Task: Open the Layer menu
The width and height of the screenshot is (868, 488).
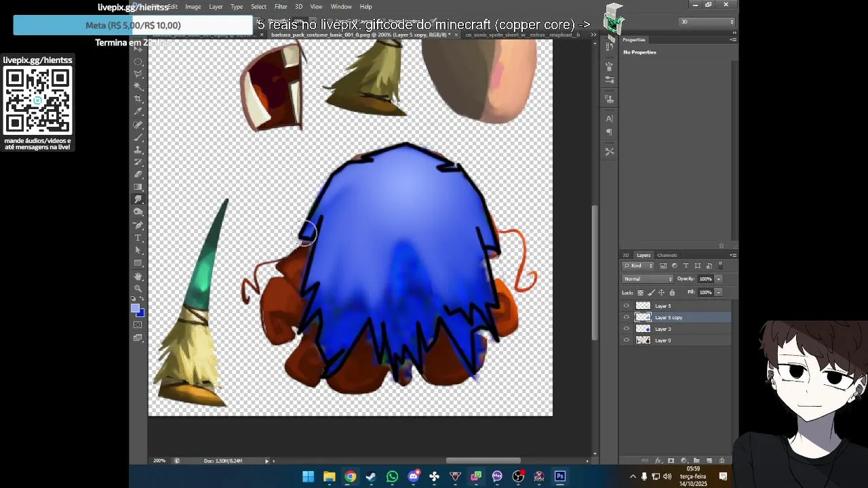Action: [216, 7]
